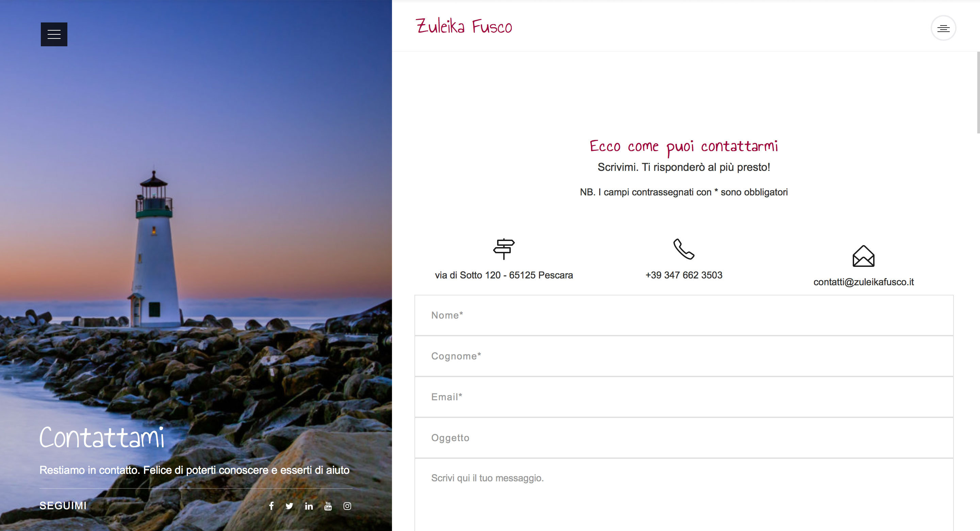Focus the Oggetto input field
This screenshot has height=531, width=980.
(x=684, y=438)
